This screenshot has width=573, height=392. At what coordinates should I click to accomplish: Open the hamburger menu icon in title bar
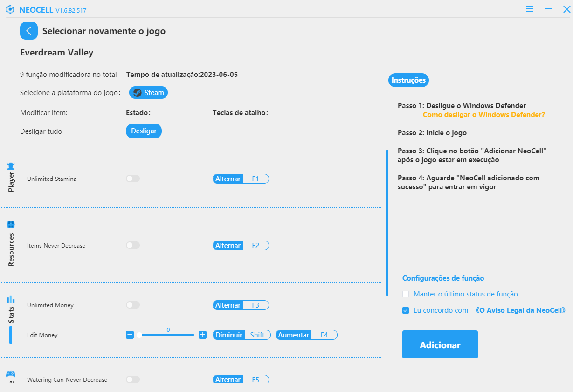coord(530,9)
